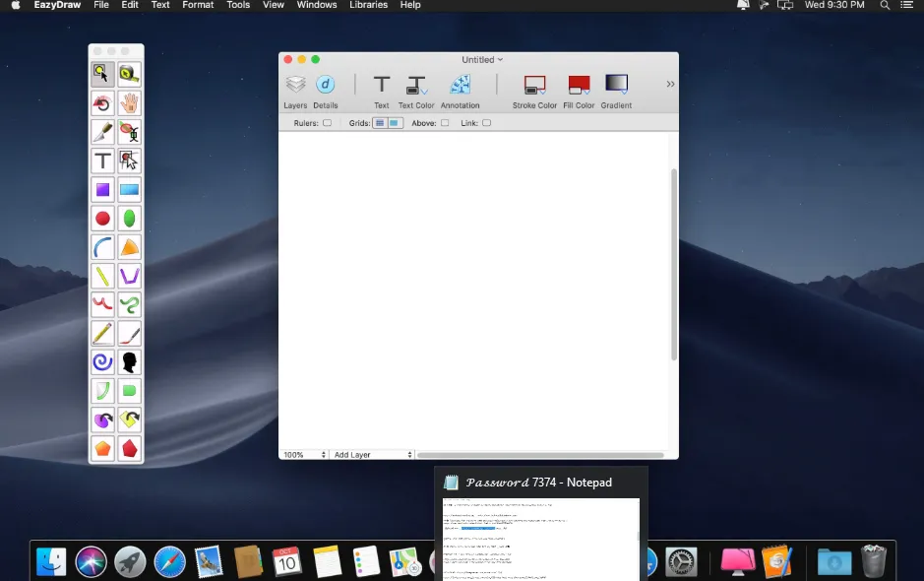Select the marquee pointer tool
The image size is (924, 581).
tap(129, 161)
